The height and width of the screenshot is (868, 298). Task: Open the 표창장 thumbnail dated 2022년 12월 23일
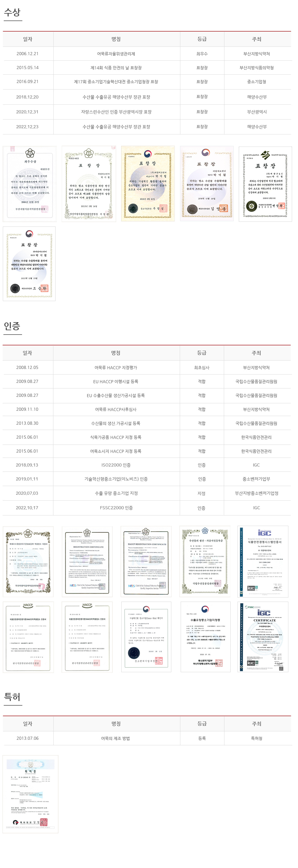tap(29, 264)
